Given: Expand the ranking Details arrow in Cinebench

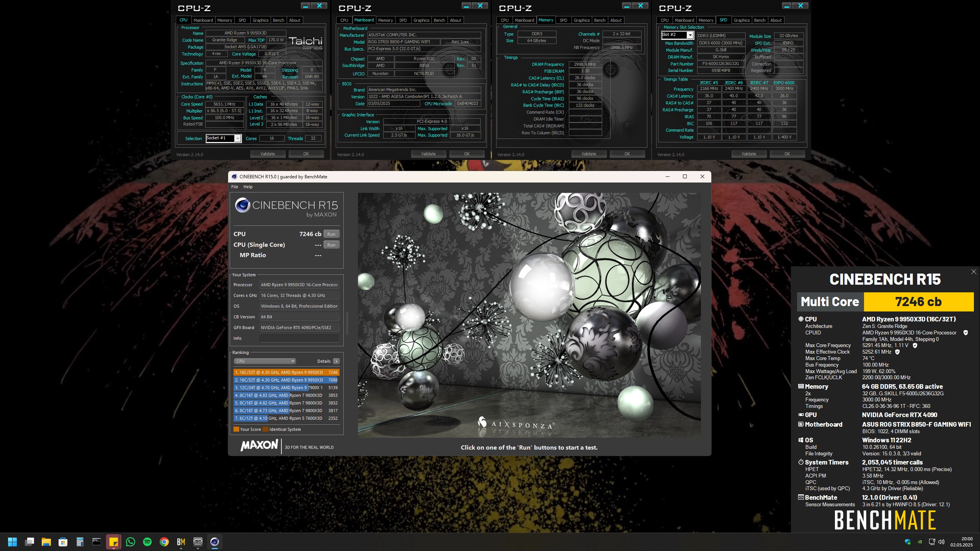Looking at the screenshot, I should click(x=336, y=361).
